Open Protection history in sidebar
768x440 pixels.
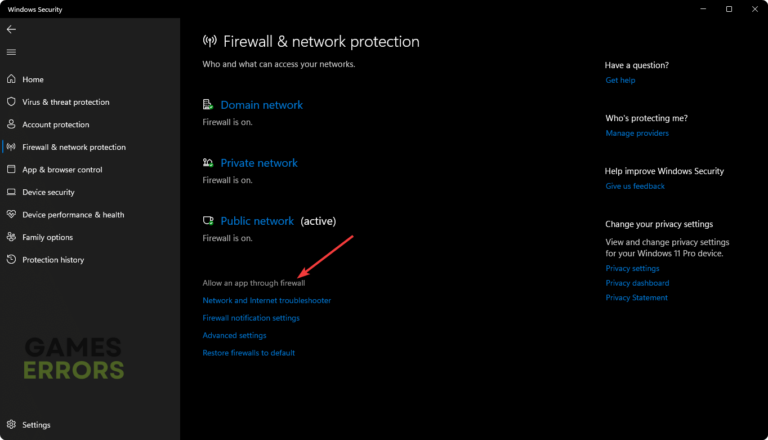click(53, 260)
